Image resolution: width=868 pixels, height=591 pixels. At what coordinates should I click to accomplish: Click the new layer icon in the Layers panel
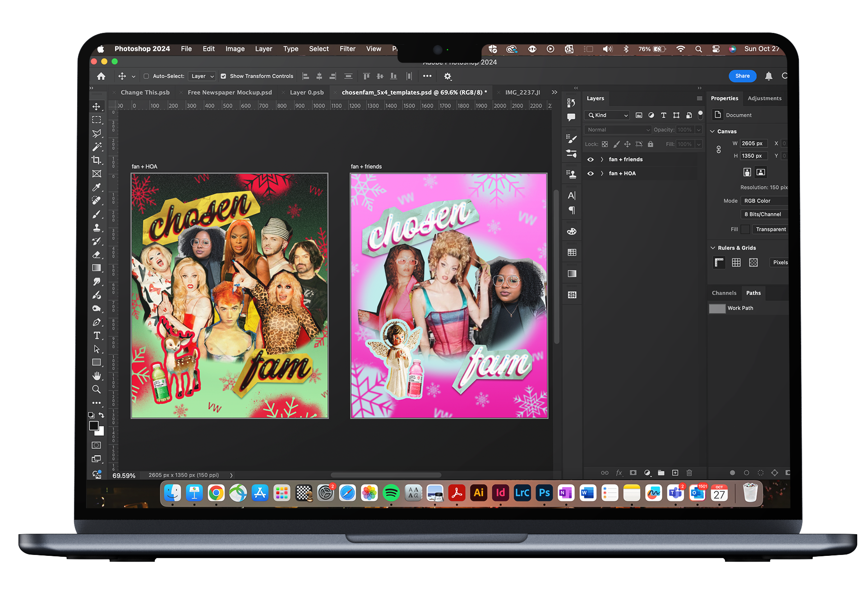tap(675, 473)
